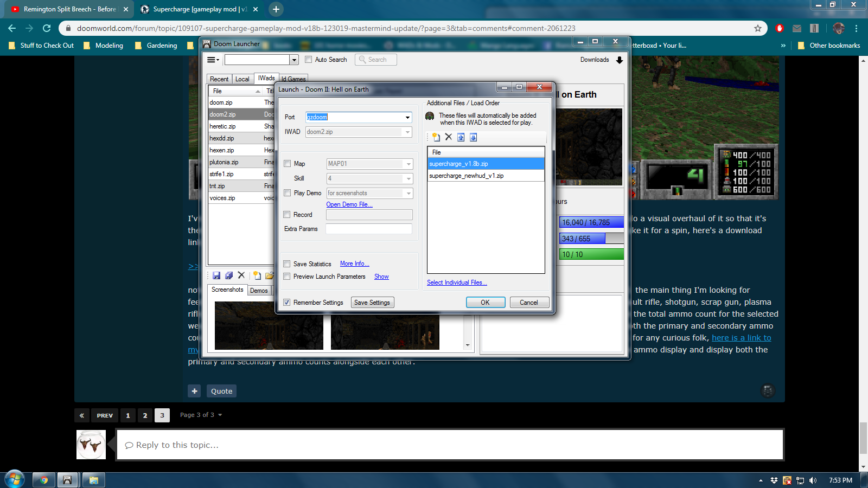
Task: Open the IWAD dropdown showing doom2.zip
Action: pos(407,132)
